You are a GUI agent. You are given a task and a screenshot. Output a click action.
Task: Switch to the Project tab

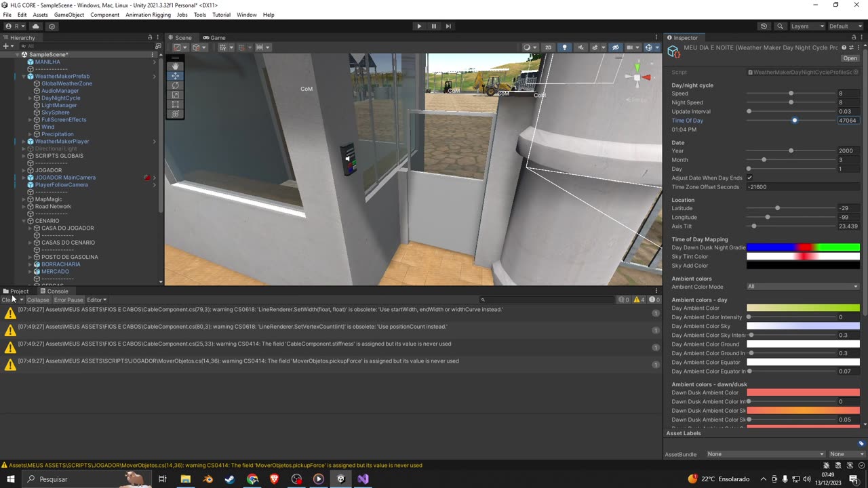[16, 291]
